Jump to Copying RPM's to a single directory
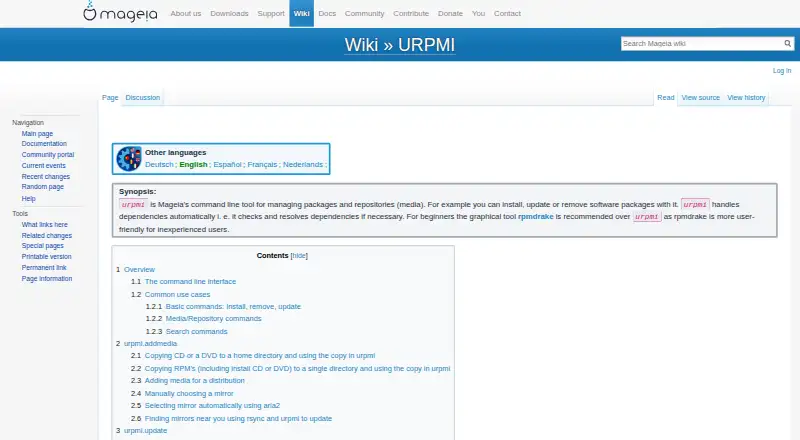This screenshot has width=800, height=440. pos(297,369)
